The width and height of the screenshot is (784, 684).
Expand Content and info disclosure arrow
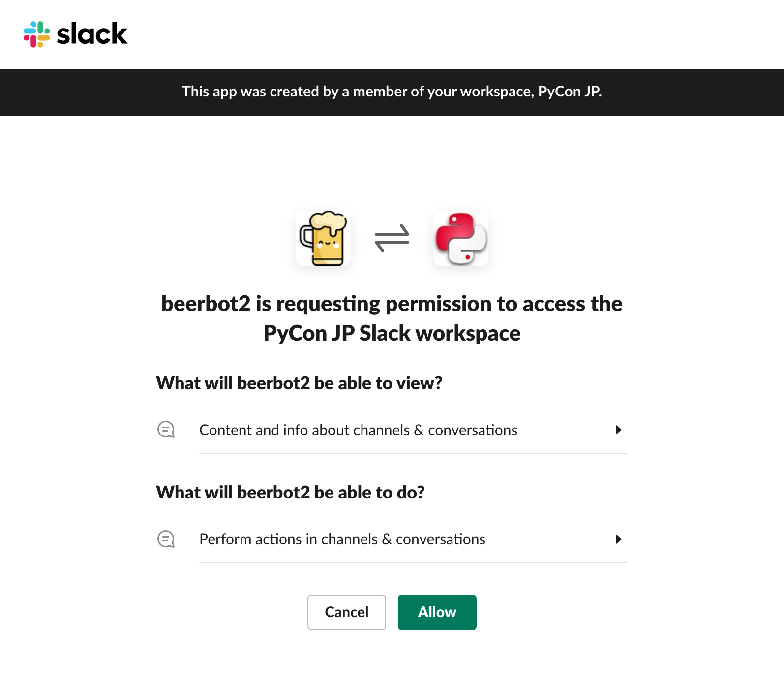coord(618,430)
